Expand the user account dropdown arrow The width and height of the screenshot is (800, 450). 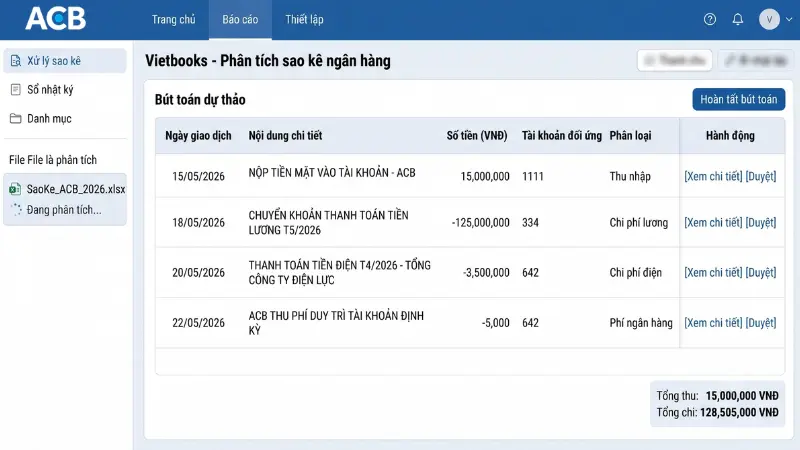point(789,19)
